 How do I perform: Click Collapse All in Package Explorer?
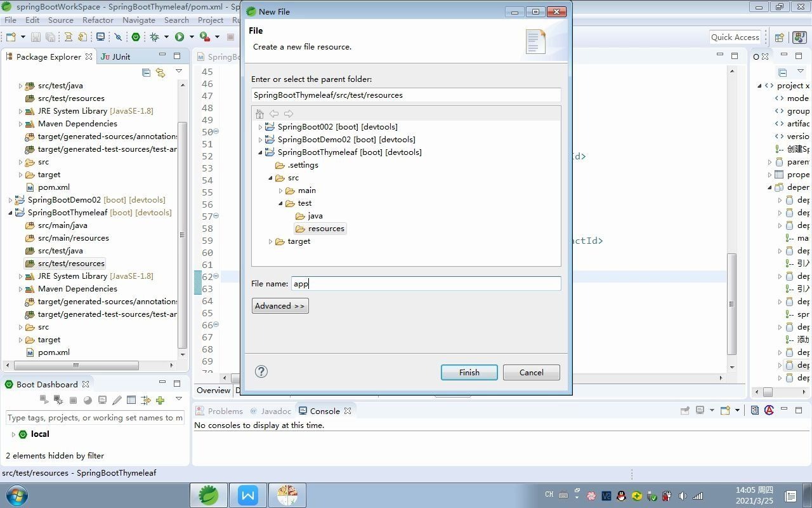[146, 72]
